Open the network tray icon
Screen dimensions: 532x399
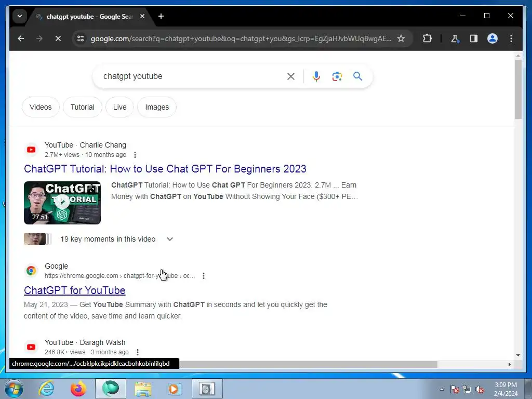[x=467, y=390]
